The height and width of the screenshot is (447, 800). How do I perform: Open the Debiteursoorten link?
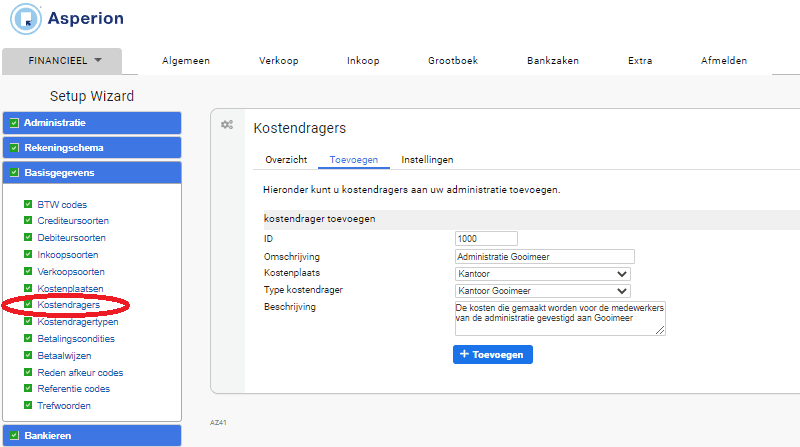[71, 238]
